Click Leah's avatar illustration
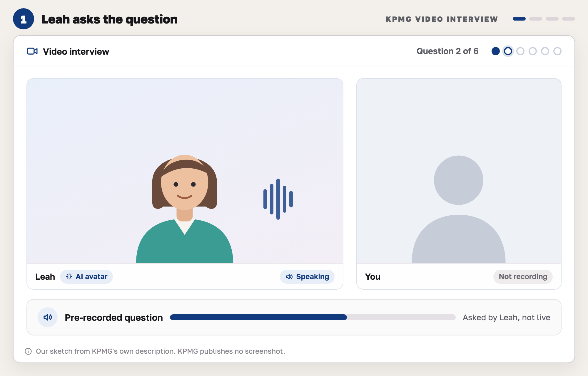 click(x=185, y=209)
